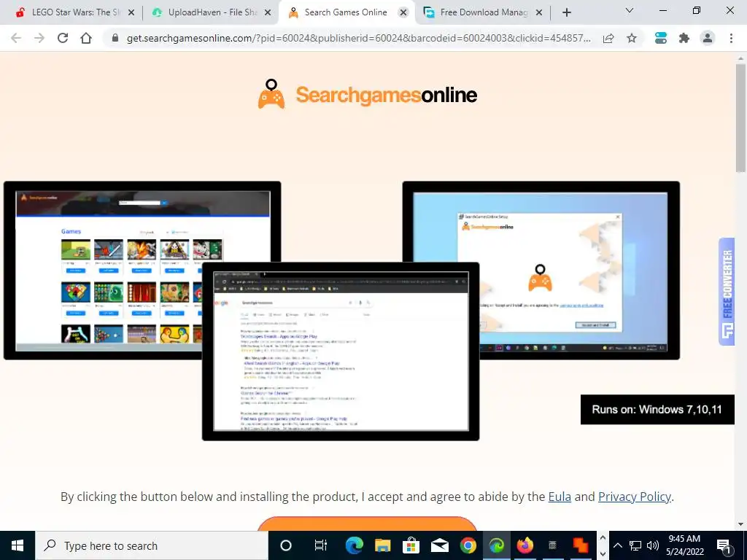
Task: Bookmark this page with the star
Action: click(632, 38)
